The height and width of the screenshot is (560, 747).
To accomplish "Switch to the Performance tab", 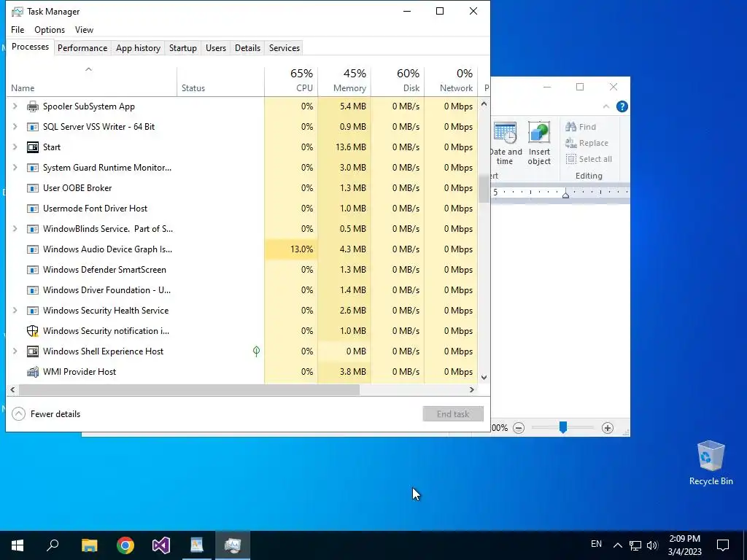I will click(82, 48).
